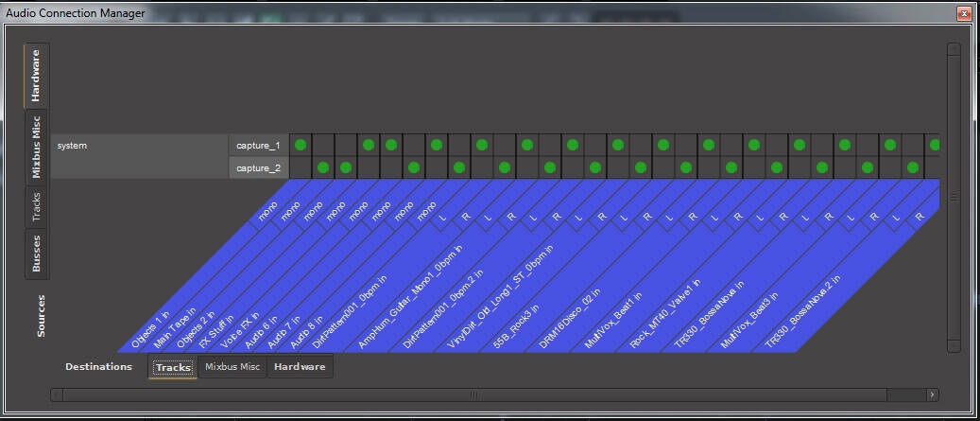980x421 pixels.
Task: Open the Destinations Mixbus Misc tab
Action: point(232,367)
